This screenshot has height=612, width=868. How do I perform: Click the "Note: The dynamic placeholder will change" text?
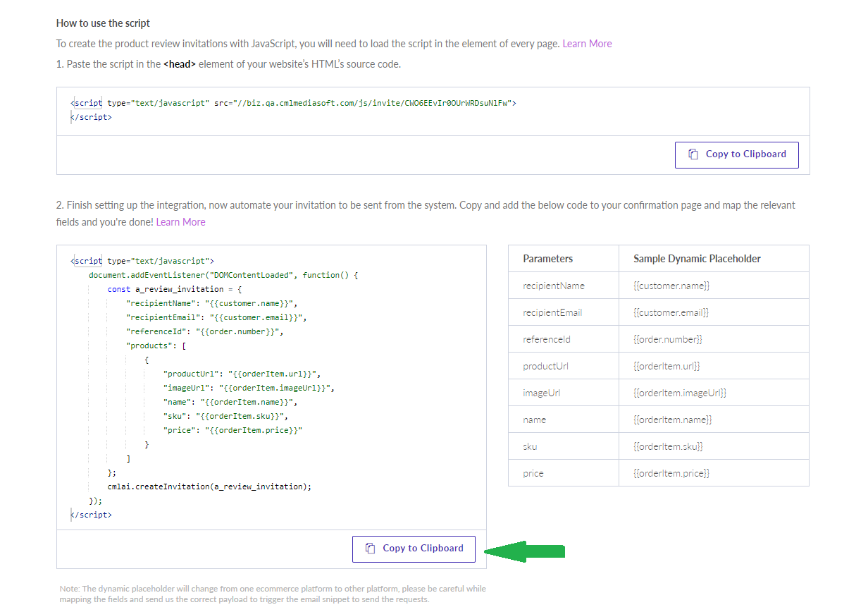[x=273, y=594]
